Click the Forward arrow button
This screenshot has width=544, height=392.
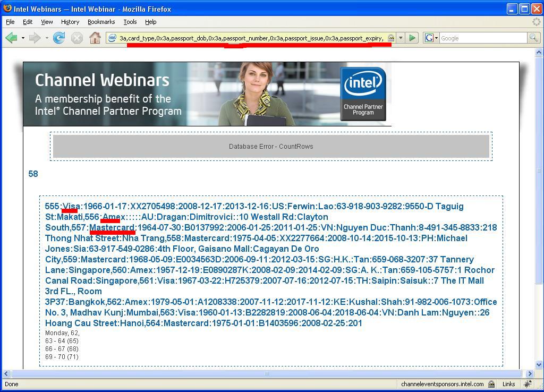tap(35, 38)
